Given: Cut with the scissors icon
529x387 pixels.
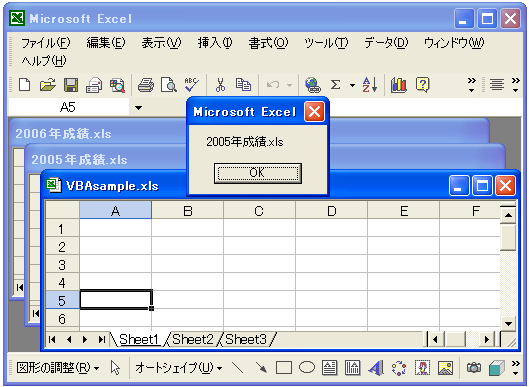Looking at the screenshot, I should pyautogui.click(x=220, y=85).
